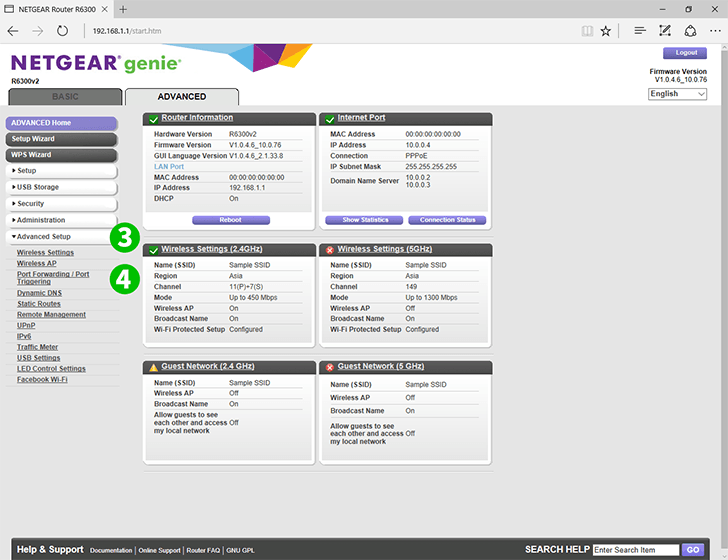
Task: Click the browser forward arrow
Action: (38, 31)
